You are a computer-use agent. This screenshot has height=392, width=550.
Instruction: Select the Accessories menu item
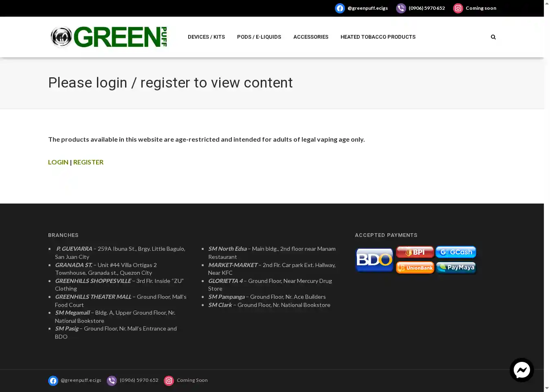(311, 37)
